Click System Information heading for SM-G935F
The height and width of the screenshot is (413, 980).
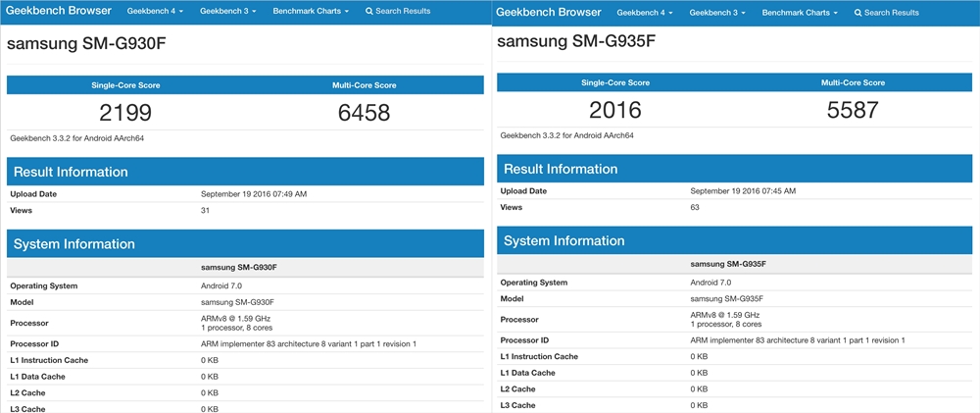(x=564, y=241)
